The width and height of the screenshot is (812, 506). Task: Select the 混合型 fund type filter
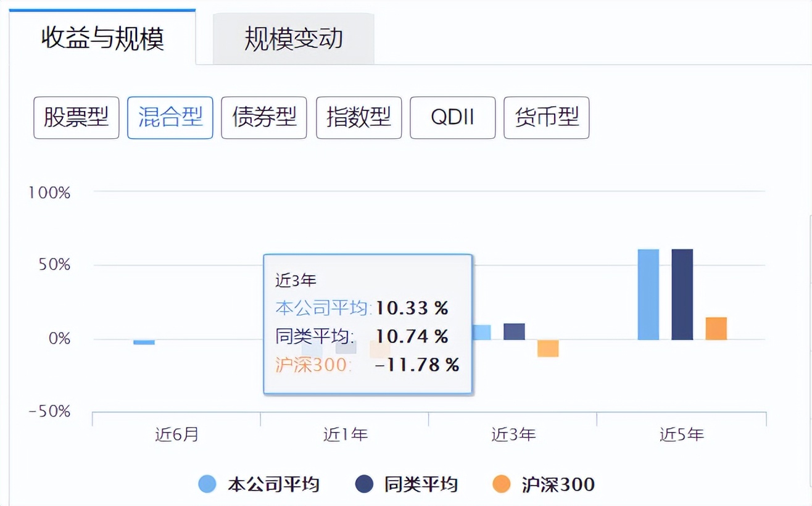click(x=170, y=117)
